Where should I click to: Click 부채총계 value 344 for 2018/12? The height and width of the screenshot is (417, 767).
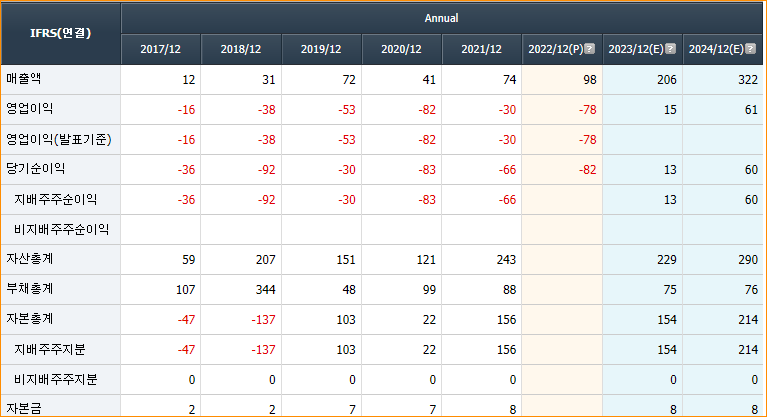[x=266, y=290]
